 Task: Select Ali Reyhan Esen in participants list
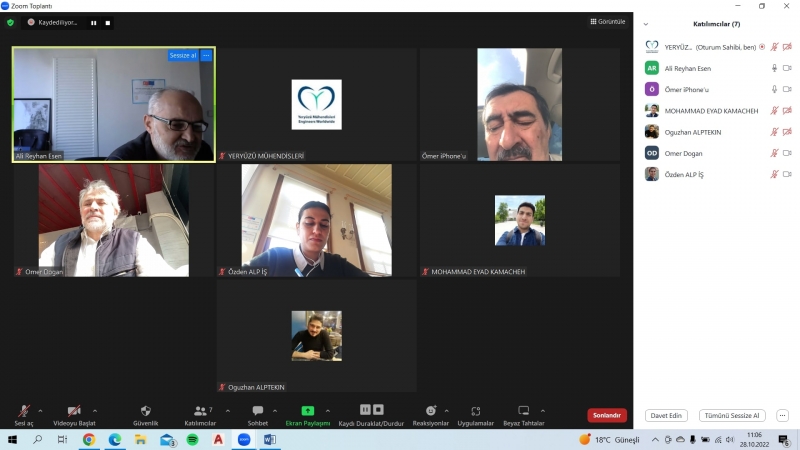pyautogui.click(x=717, y=68)
